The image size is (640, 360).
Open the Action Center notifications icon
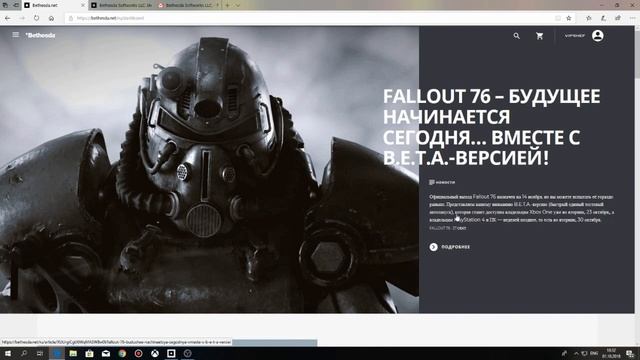point(630,353)
